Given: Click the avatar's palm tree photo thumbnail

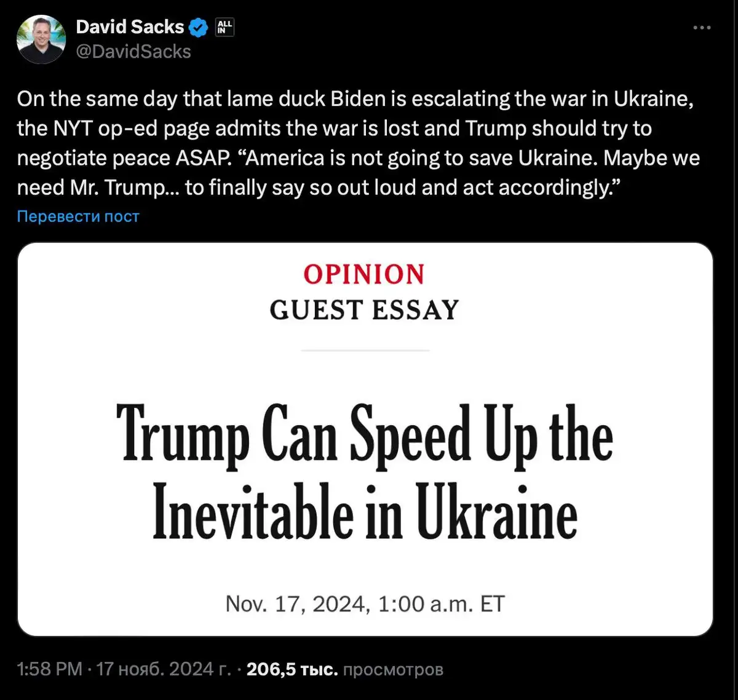Looking at the screenshot, I should tap(41, 38).
